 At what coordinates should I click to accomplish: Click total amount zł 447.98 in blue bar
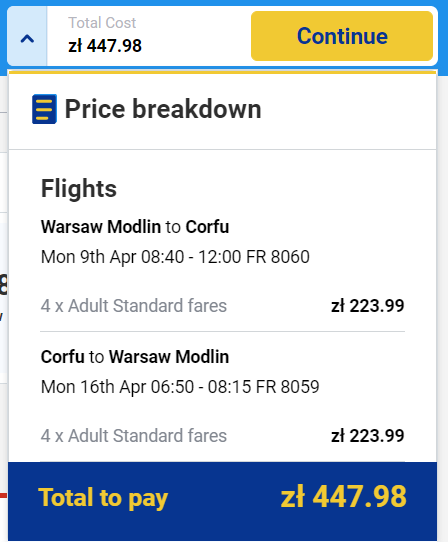tap(343, 497)
